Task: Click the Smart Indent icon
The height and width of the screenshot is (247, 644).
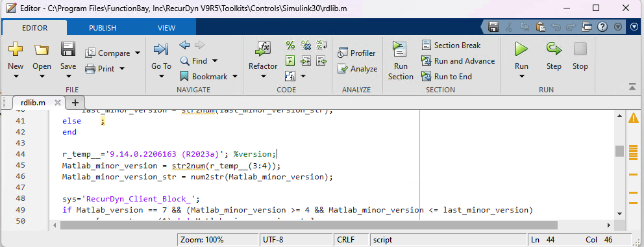Action: [290, 61]
